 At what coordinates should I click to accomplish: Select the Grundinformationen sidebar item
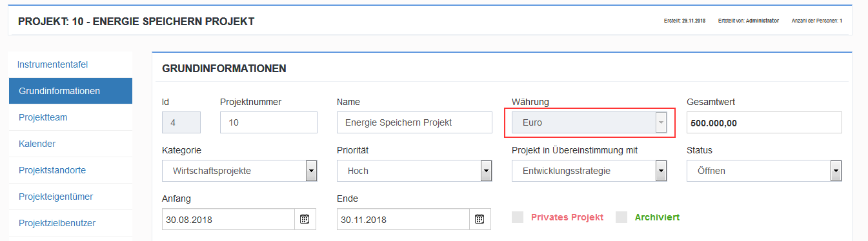click(x=71, y=91)
